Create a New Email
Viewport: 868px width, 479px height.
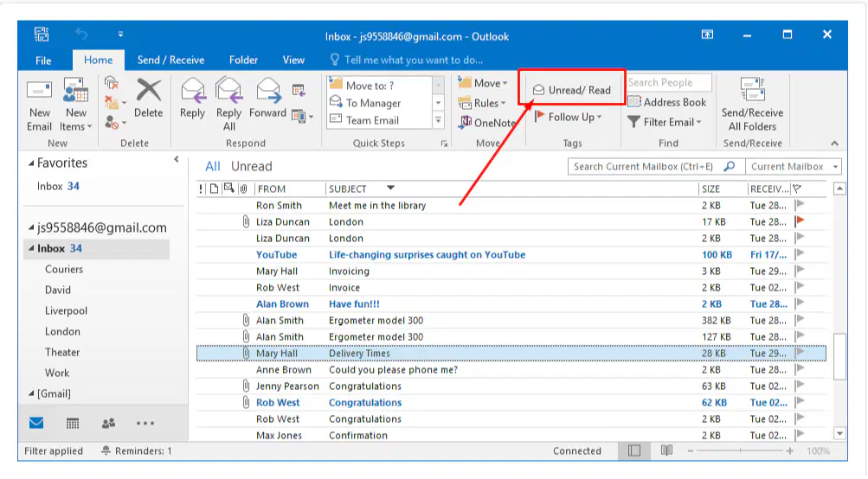(39, 105)
